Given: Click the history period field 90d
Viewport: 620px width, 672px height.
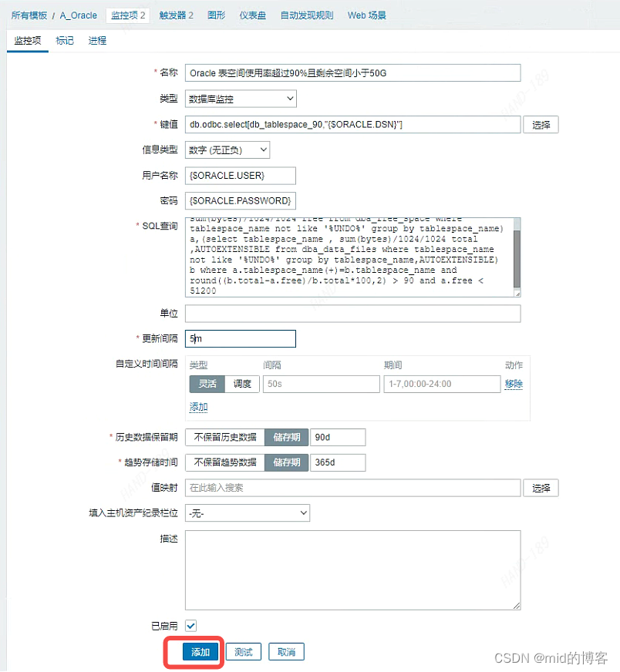Looking at the screenshot, I should pos(338,437).
